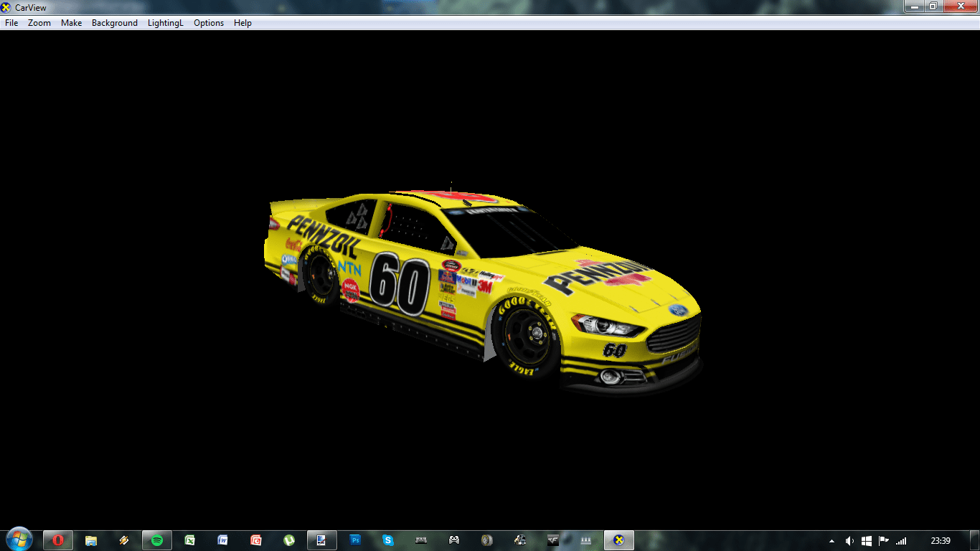Open the Options menu
980x551 pixels.
pyautogui.click(x=209, y=23)
